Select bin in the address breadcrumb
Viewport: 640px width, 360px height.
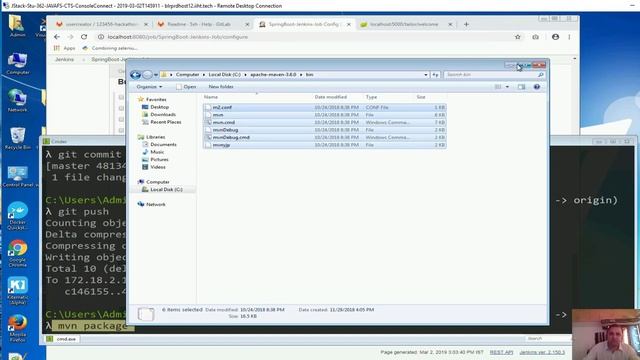(x=309, y=75)
